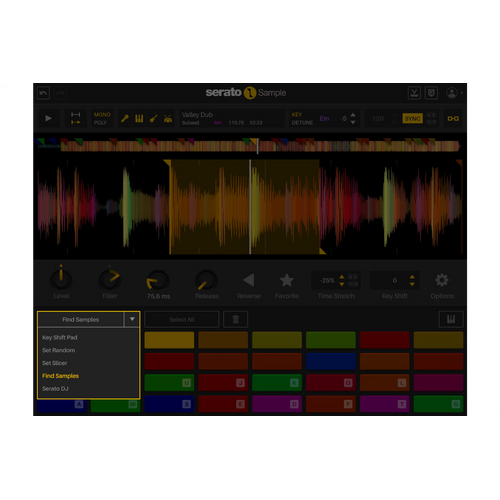Choose Set Random from dropdown
Screen dimensions: 500x500
[x=59, y=350]
